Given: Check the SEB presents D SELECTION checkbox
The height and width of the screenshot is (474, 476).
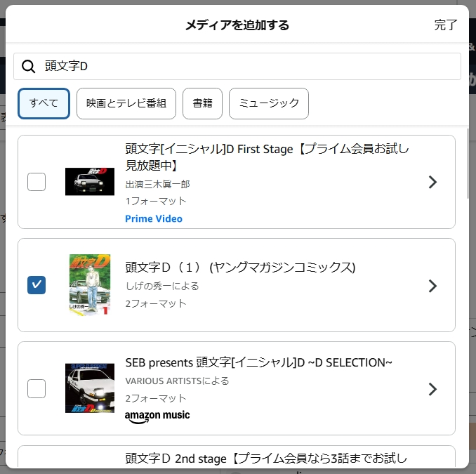Looking at the screenshot, I should pyautogui.click(x=37, y=388).
